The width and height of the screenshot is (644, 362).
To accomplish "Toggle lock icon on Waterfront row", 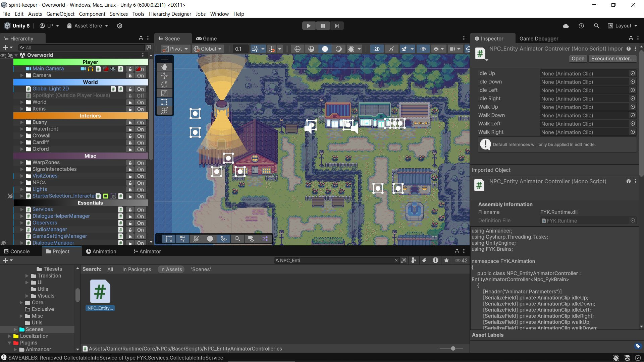I will pos(130,129).
